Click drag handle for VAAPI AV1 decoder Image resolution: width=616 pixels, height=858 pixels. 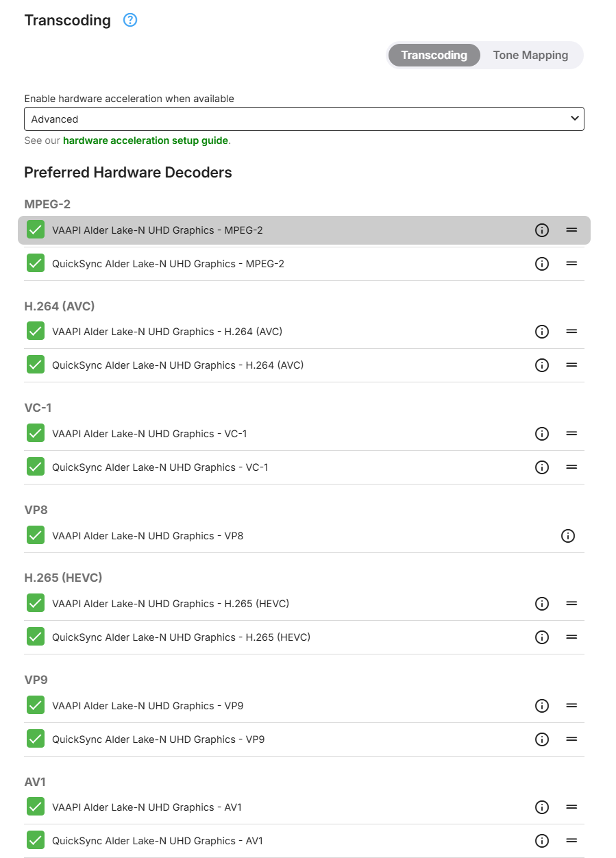[x=571, y=807]
